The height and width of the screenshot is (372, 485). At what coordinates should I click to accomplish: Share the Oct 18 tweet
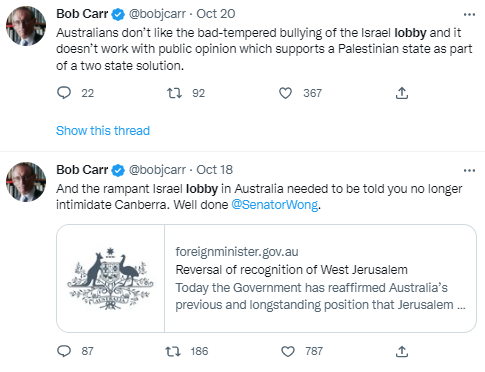(x=402, y=351)
